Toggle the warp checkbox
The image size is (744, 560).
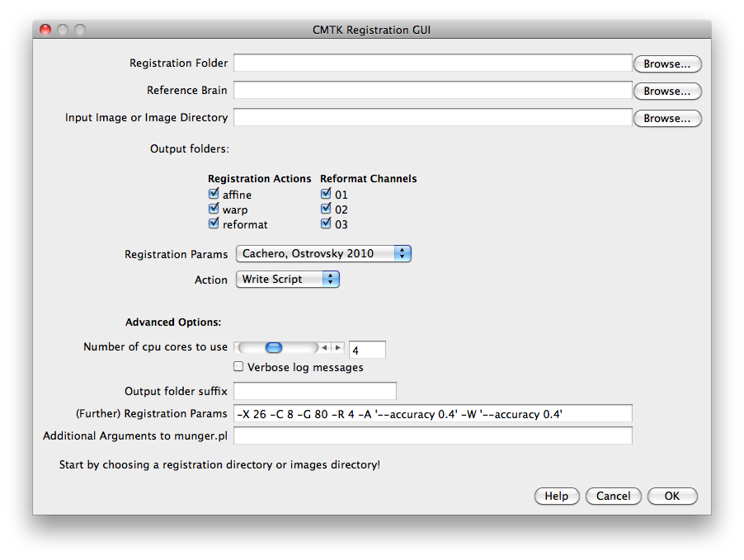tap(214, 209)
